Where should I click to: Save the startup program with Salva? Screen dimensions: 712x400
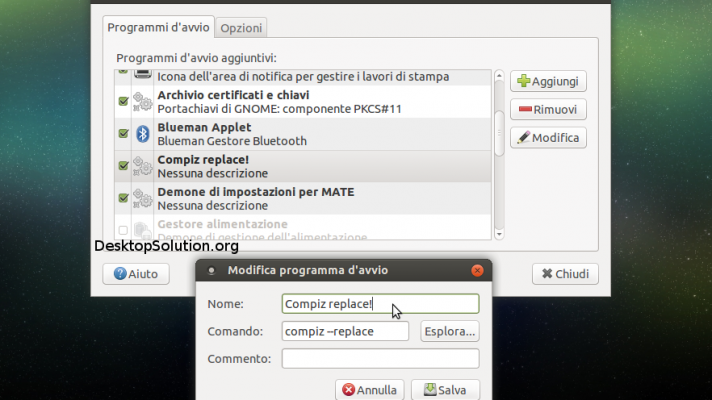point(445,390)
